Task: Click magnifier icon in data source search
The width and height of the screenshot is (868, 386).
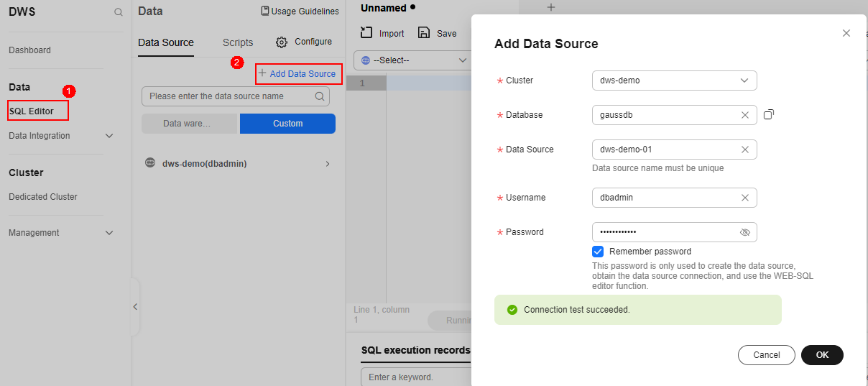Action: (320, 96)
